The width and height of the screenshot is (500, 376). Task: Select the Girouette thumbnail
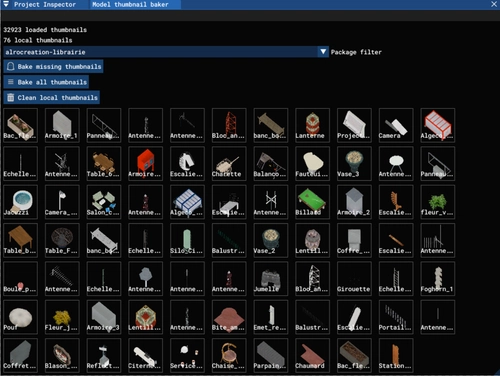point(354,278)
